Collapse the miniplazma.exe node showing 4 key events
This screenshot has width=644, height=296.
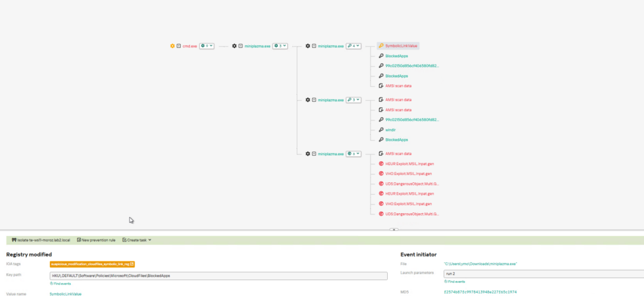314,46
